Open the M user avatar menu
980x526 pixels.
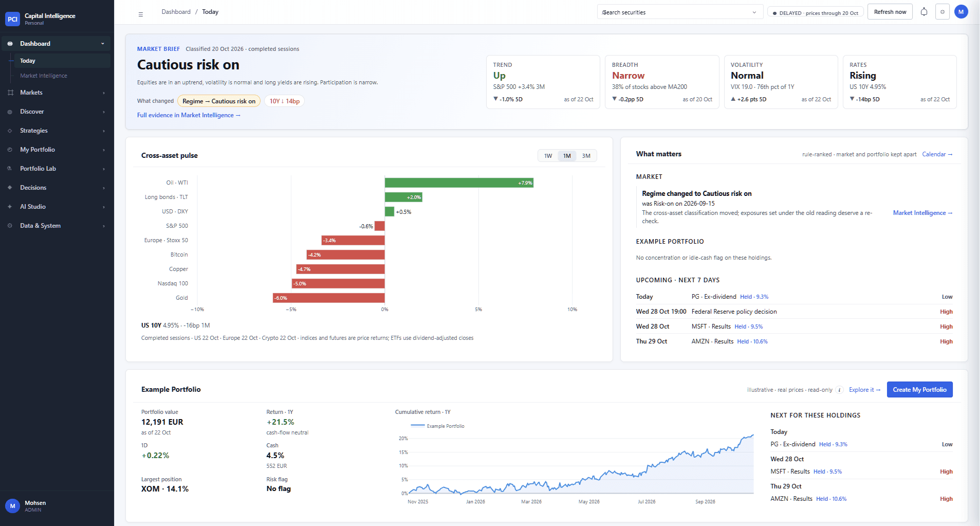961,12
